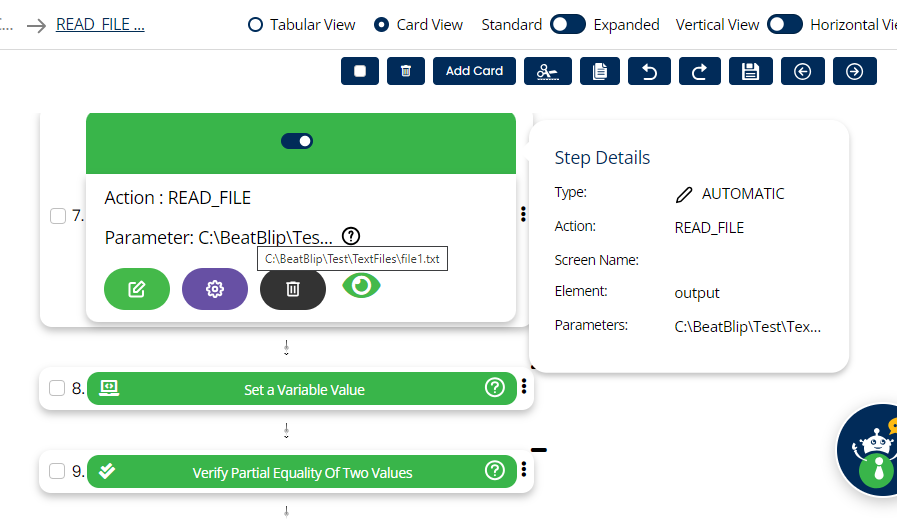Click the right arrow circle toolbar button
The image size is (897, 519).
pyautogui.click(x=854, y=71)
